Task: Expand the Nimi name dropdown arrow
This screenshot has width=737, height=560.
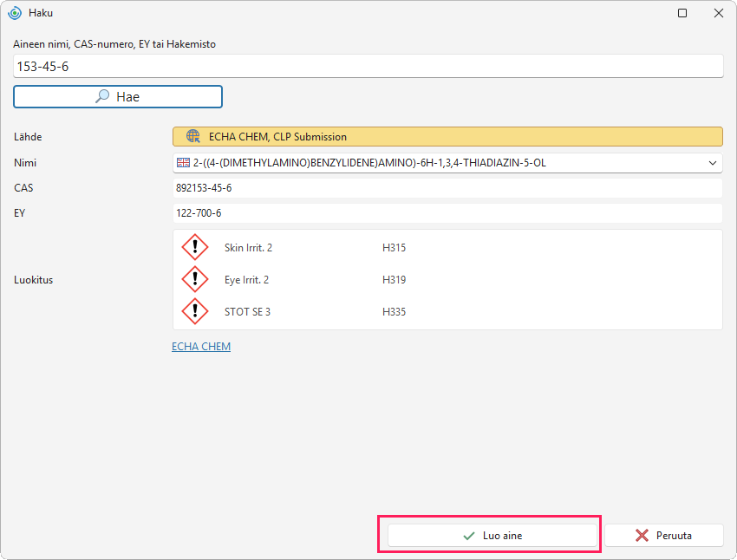Action: point(713,163)
